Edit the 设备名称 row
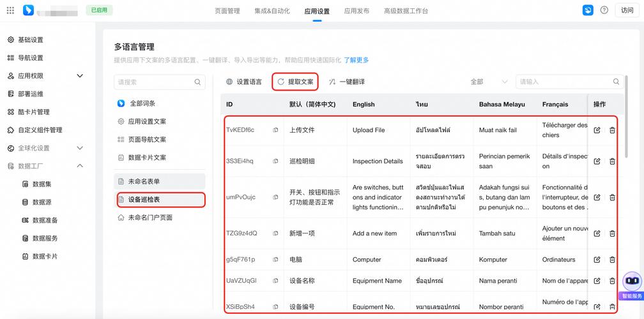 pyautogui.click(x=597, y=281)
